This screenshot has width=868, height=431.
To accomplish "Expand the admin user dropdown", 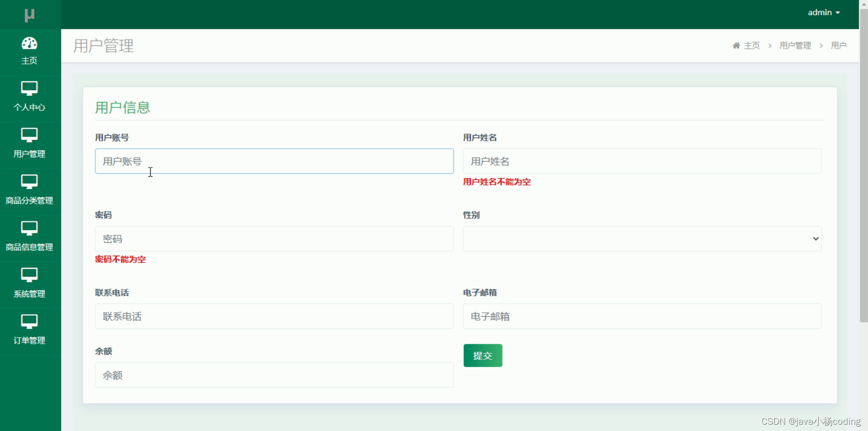I will tap(824, 13).
